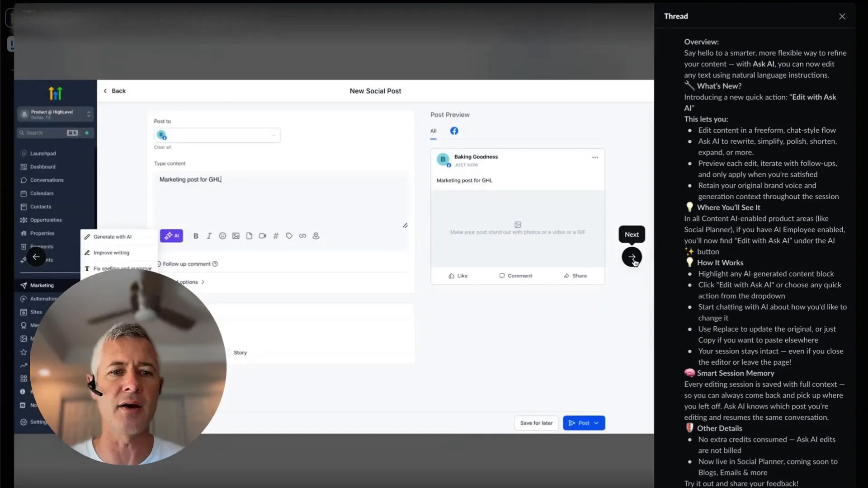Click the HighLevel arrows logo

coord(55,93)
